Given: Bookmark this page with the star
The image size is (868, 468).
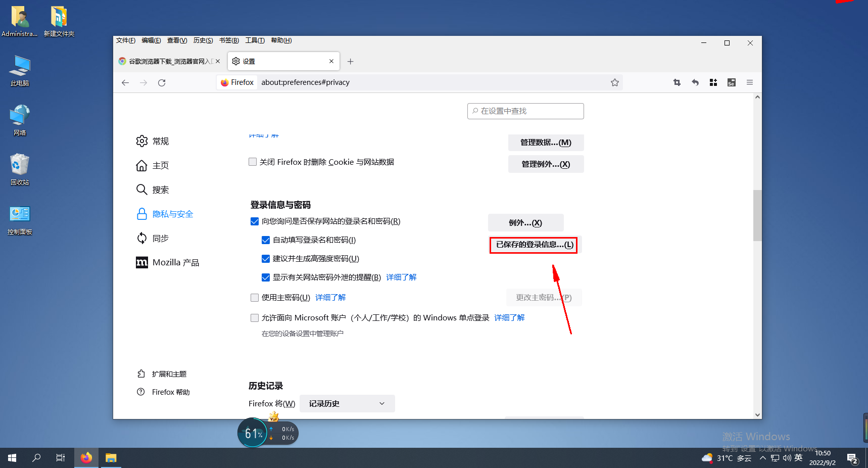Looking at the screenshot, I should click(x=614, y=82).
